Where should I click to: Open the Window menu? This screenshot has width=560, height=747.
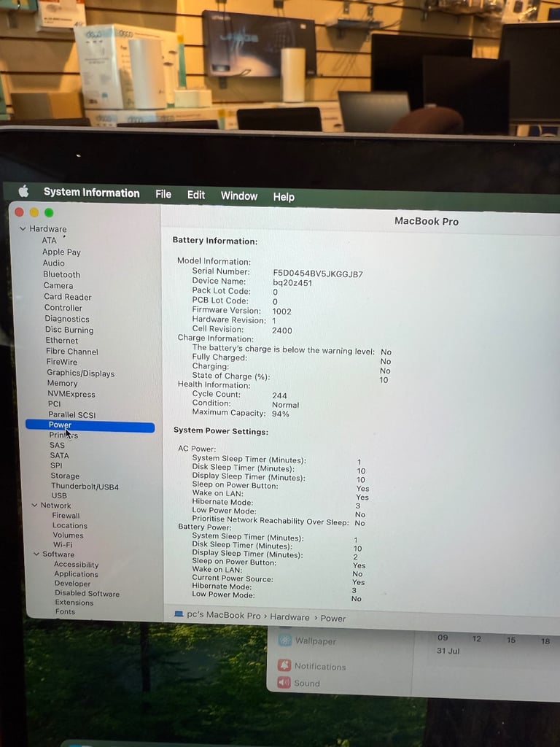[239, 196]
